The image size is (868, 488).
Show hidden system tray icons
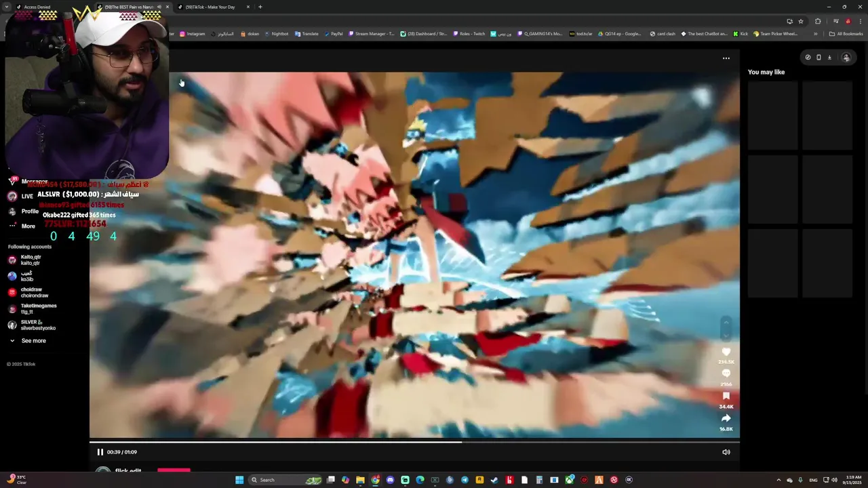click(778, 480)
